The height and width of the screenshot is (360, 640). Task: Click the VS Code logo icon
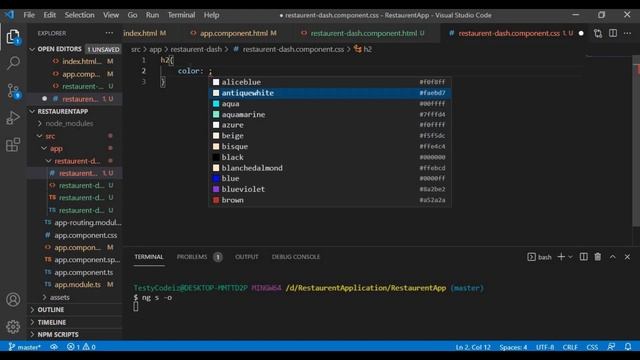9,15
